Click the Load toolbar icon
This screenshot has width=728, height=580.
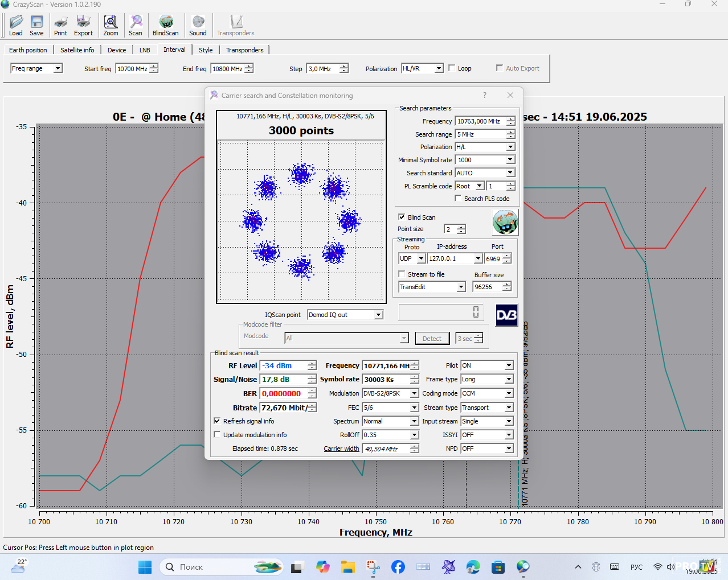tap(16, 25)
